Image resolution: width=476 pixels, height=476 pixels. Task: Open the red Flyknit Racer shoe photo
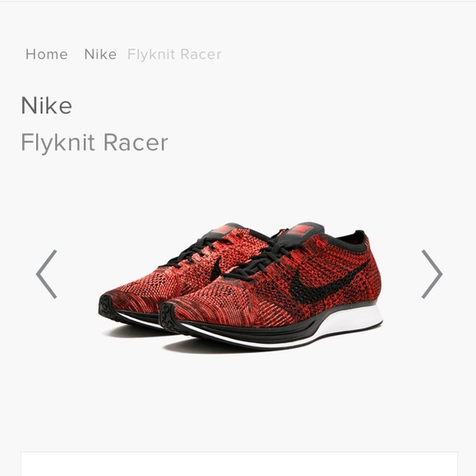click(240, 286)
